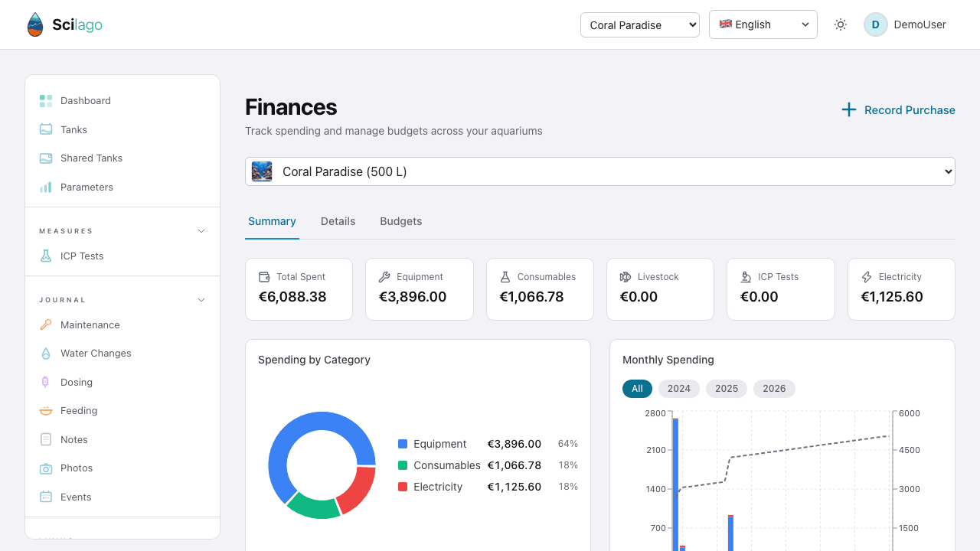Switch to the Details tab
Viewport: 980px width, 551px height.
coord(338,221)
